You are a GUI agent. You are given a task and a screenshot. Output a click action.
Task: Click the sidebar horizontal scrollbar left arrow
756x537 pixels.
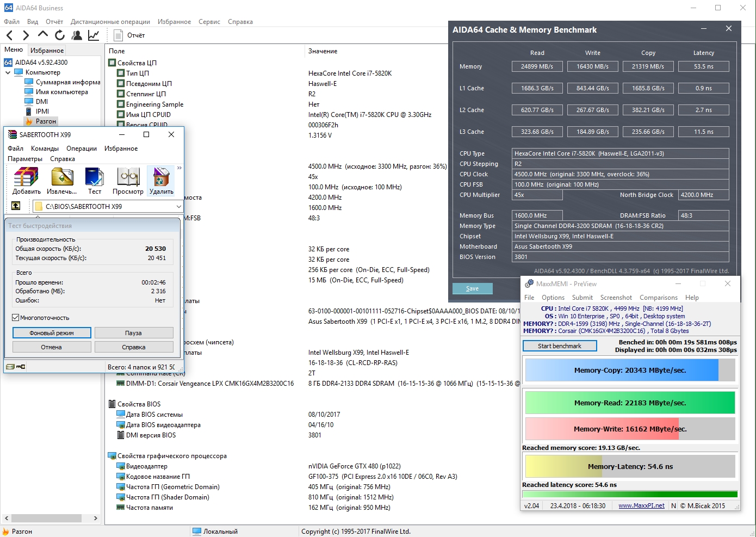click(x=7, y=519)
